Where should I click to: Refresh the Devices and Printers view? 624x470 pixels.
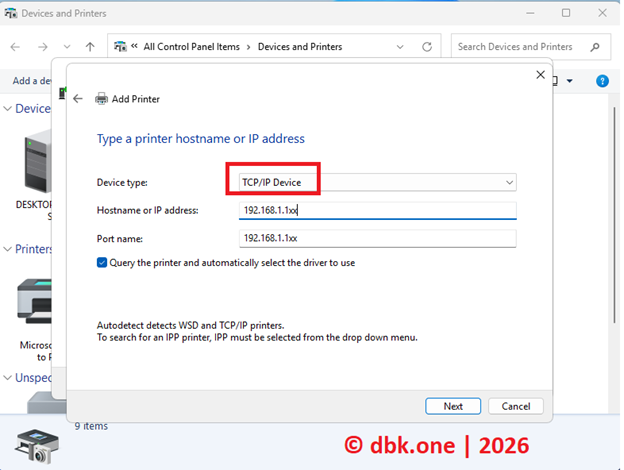tap(427, 47)
